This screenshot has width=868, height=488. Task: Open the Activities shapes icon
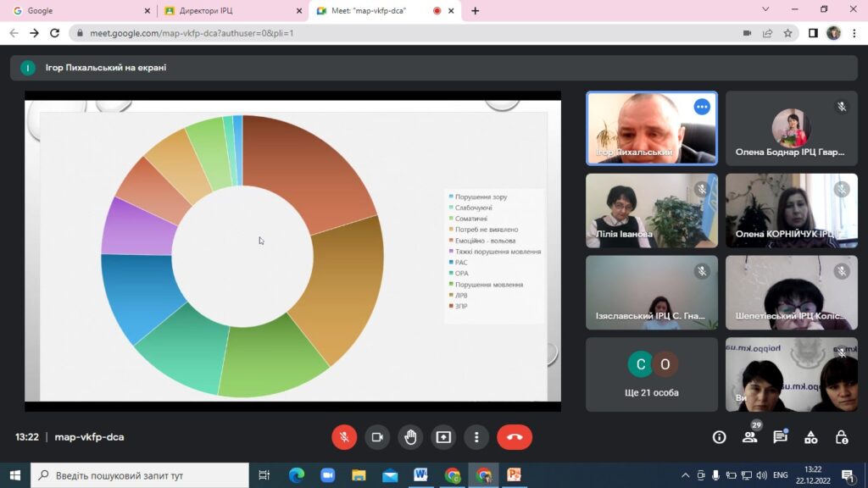pos(811,437)
